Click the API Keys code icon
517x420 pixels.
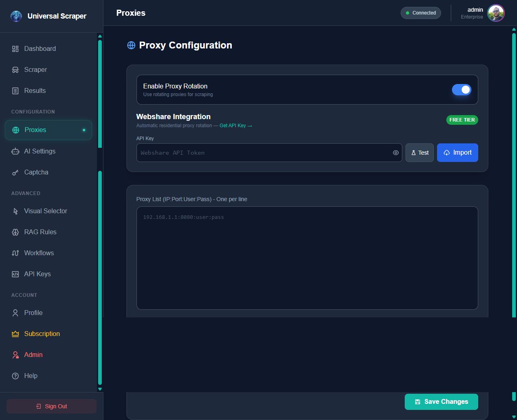(x=15, y=274)
